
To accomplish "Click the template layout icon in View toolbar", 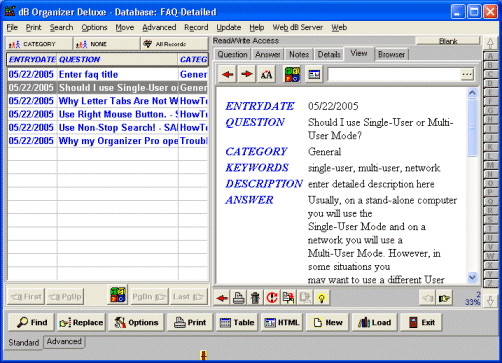I will coord(314,74).
